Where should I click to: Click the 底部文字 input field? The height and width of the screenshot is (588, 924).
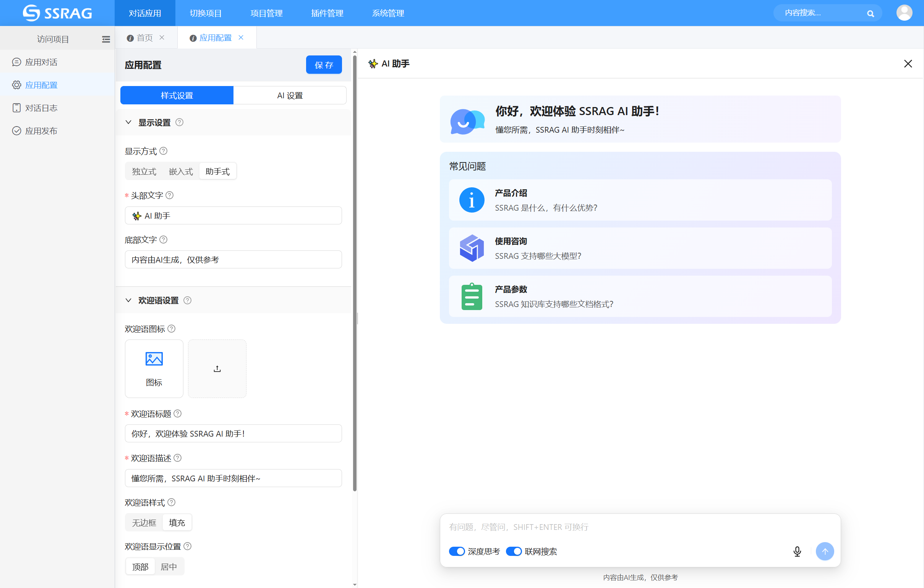pyautogui.click(x=233, y=260)
